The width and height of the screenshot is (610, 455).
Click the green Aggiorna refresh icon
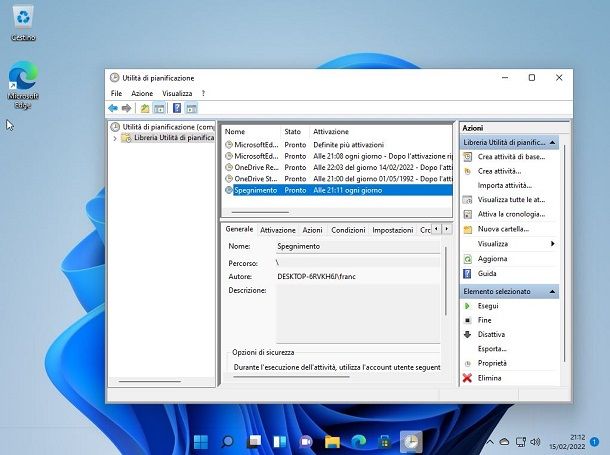[x=468, y=259]
